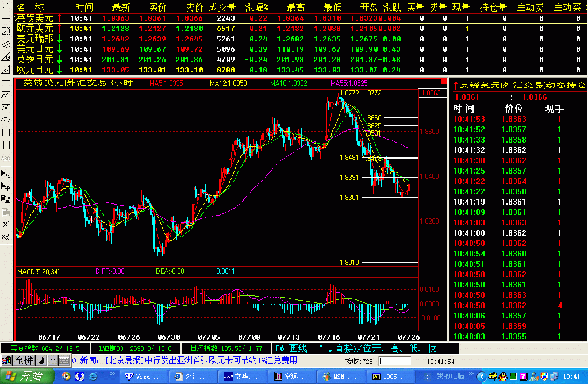
Task: Click the 日胶指数 status bar entry
Action: [x=226, y=348]
